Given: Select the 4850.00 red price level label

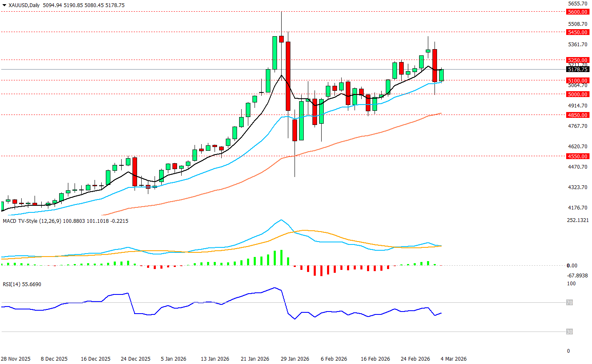Looking at the screenshot, I should pyautogui.click(x=577, y=115).
